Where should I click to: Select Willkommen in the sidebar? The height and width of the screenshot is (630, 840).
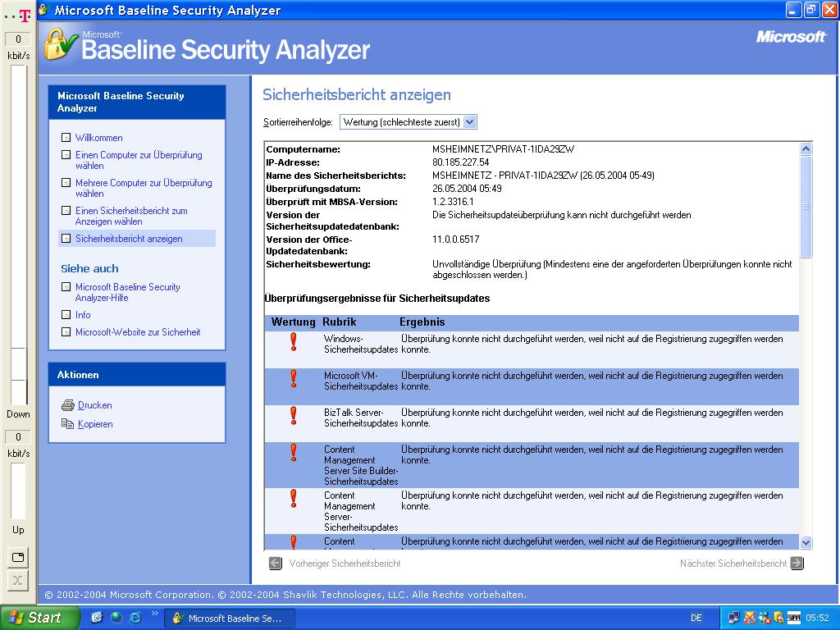98,138
